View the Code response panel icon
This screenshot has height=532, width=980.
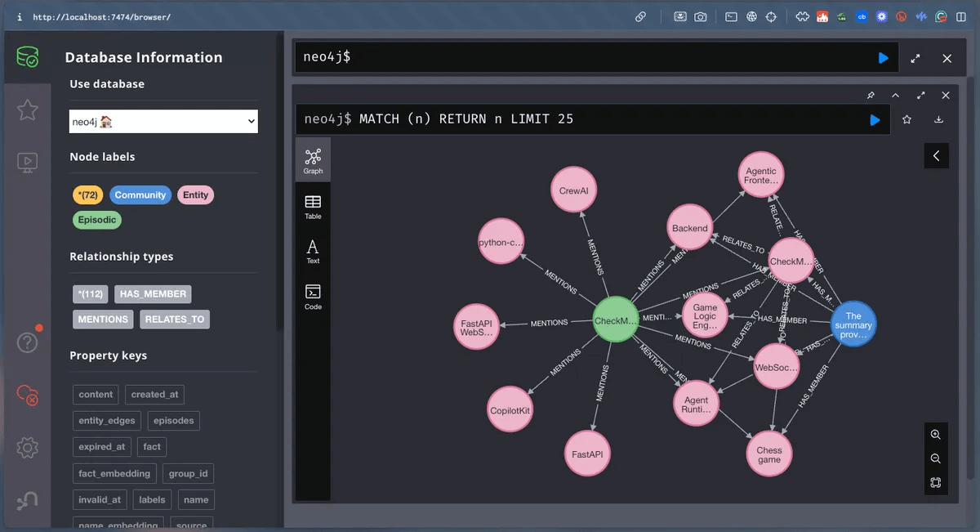[313, 294]
